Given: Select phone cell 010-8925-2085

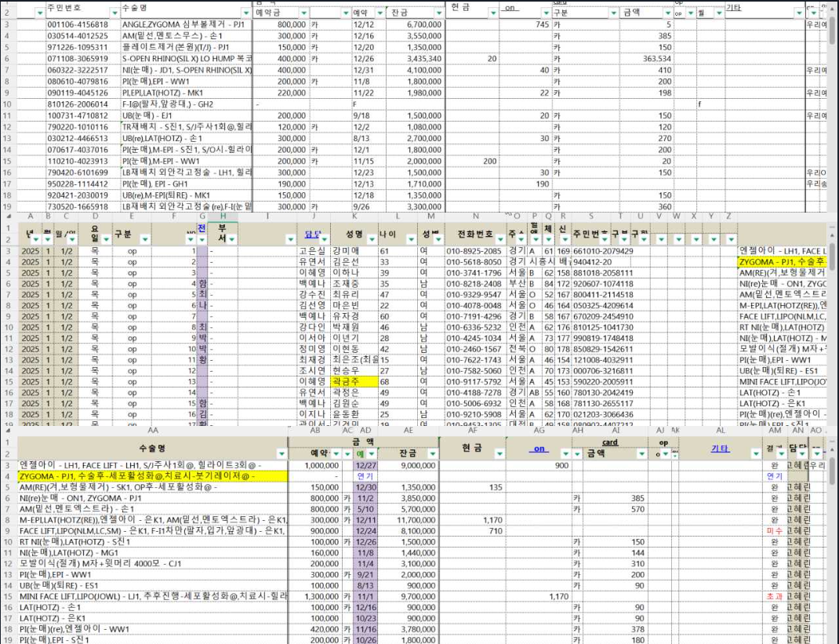Looking at the screenshot, I should [476, 251].
